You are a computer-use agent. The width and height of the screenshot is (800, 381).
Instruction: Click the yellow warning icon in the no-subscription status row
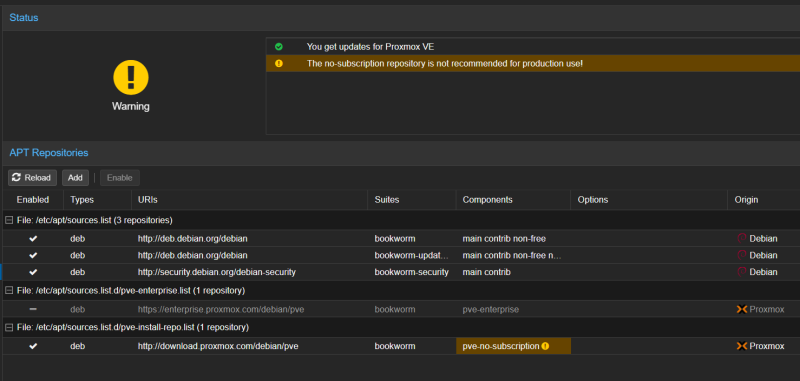(279, 63)
